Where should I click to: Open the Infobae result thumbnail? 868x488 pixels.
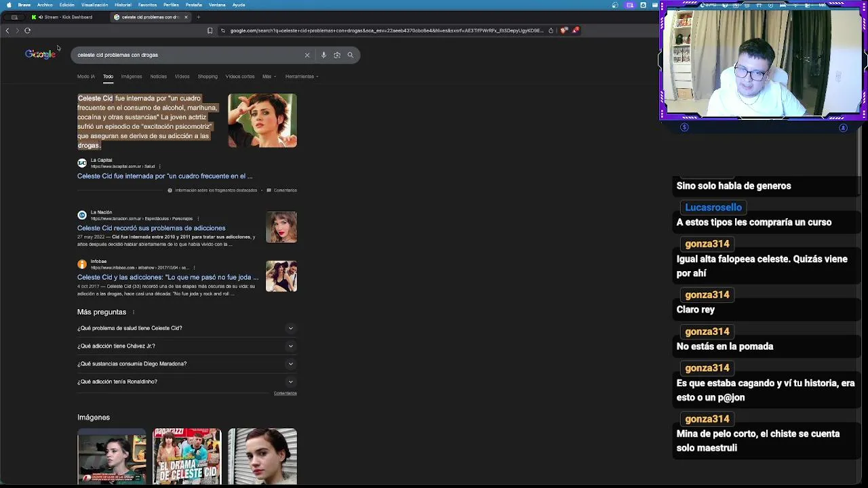pos(281,276)
